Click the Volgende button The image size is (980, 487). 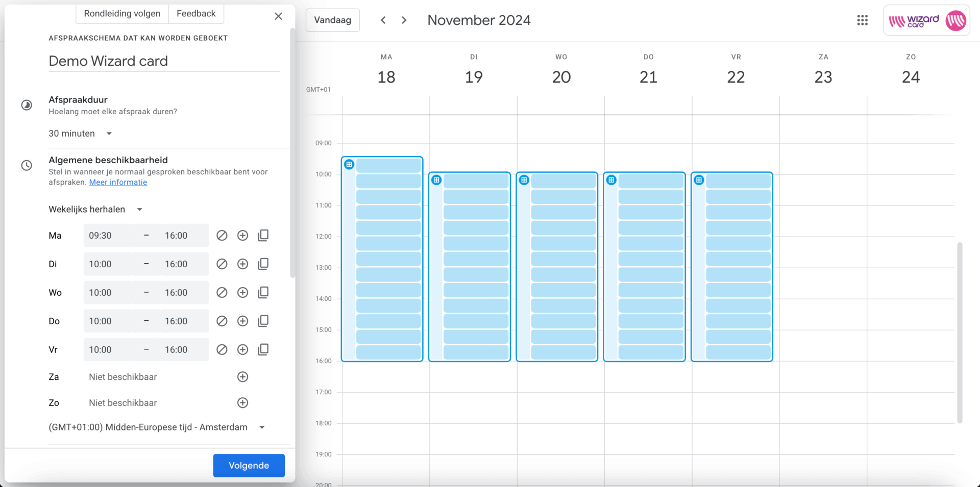[249, 466]
